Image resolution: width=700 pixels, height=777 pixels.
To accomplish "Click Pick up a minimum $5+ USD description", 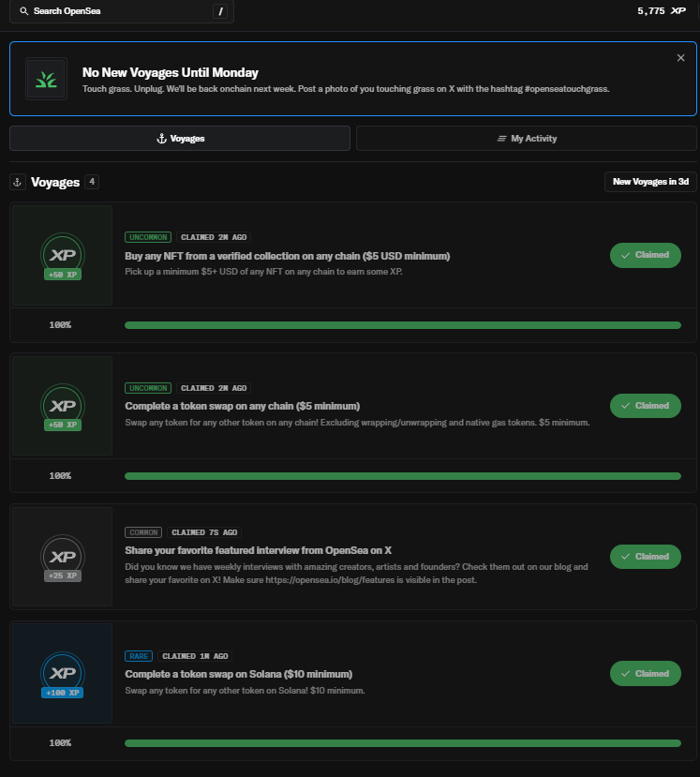I will point(263,272).
